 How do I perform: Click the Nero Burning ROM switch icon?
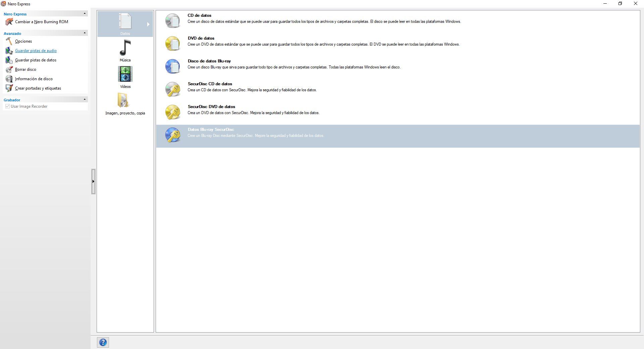9,22
